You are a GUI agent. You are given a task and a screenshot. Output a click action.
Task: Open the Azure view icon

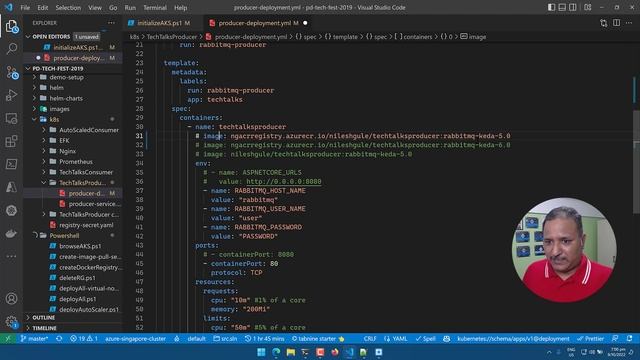point(11,187)
